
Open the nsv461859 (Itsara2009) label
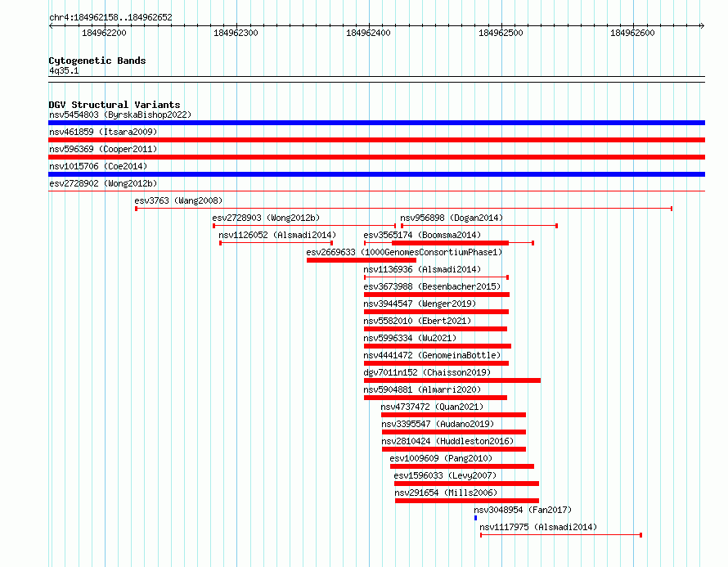pyautogui.click(x=103, y=132)
